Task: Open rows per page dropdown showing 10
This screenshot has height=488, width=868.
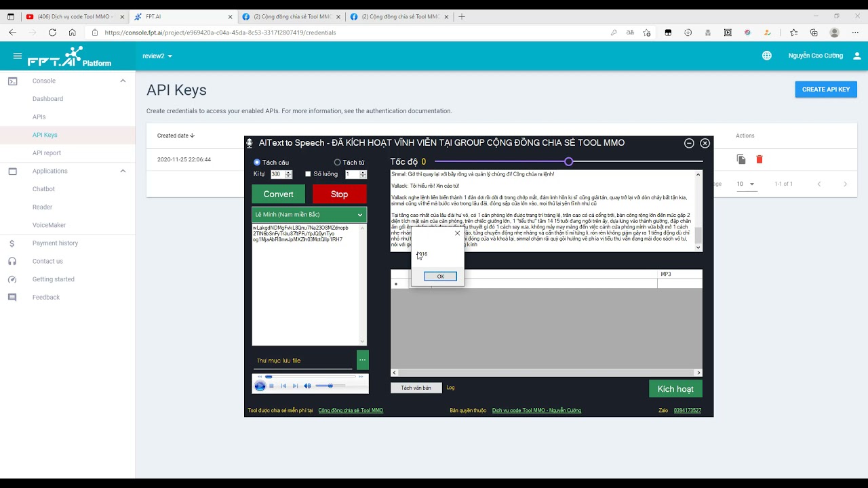Action: (x=745, y=184)
